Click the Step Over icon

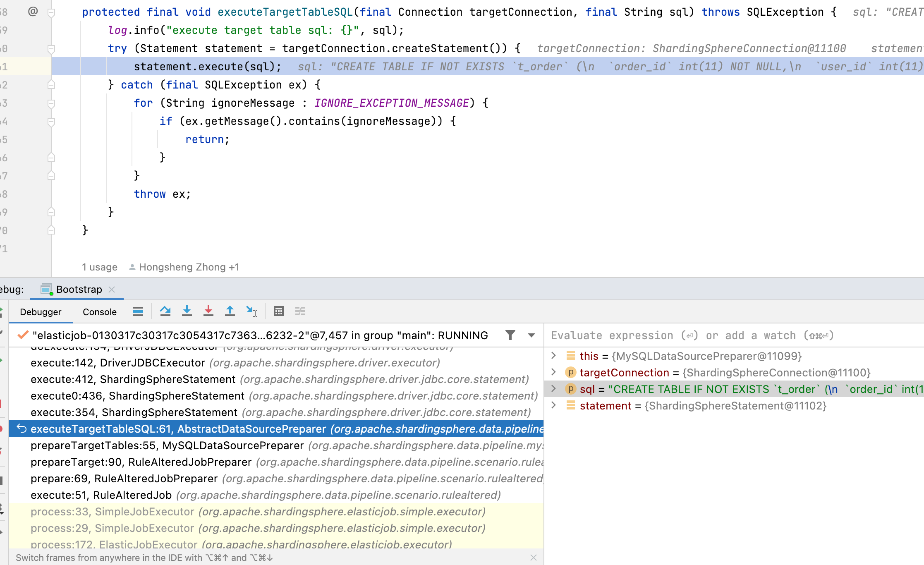165,311
